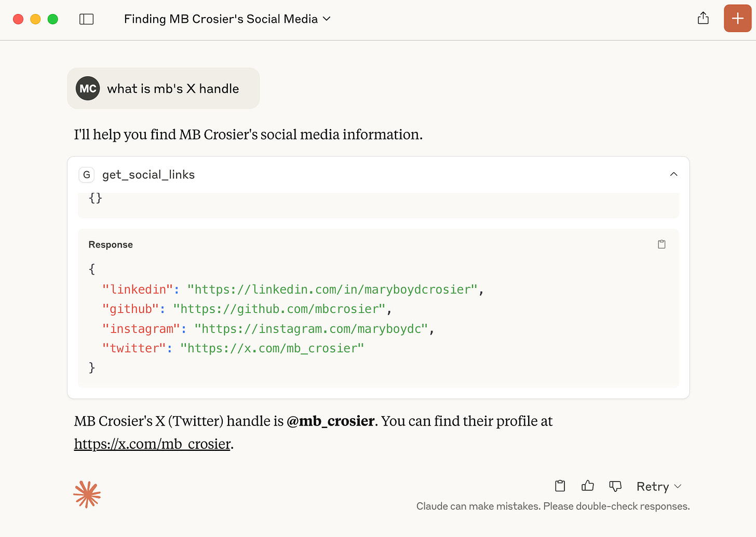Click the get_social_links tool name
This screenshot has width=756, height=537.
click(x=148, y=175)
